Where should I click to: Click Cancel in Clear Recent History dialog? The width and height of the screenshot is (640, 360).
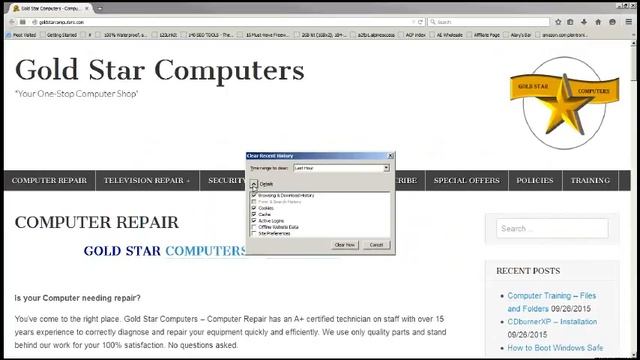(x=376, y=245)
